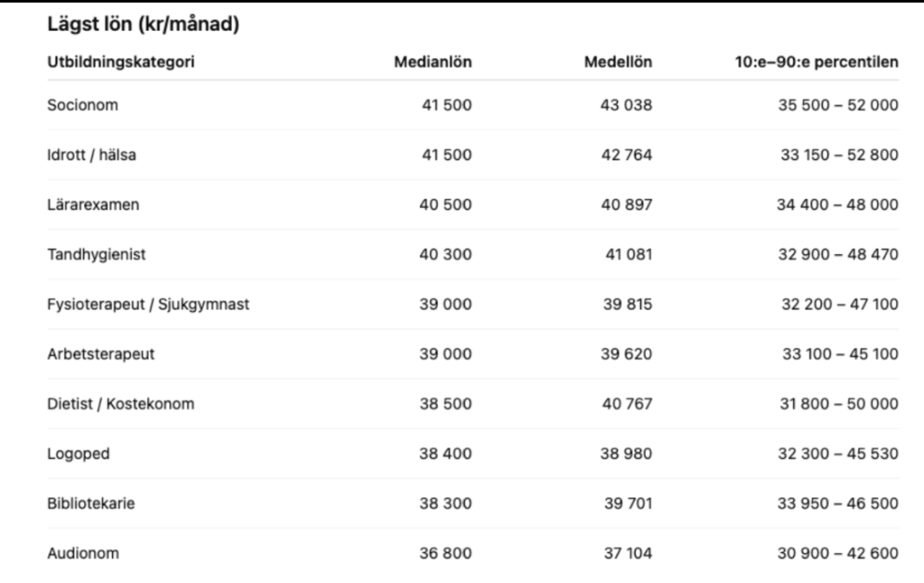Select the Socionom row label
924x583 pixels.
click(82, 105)
